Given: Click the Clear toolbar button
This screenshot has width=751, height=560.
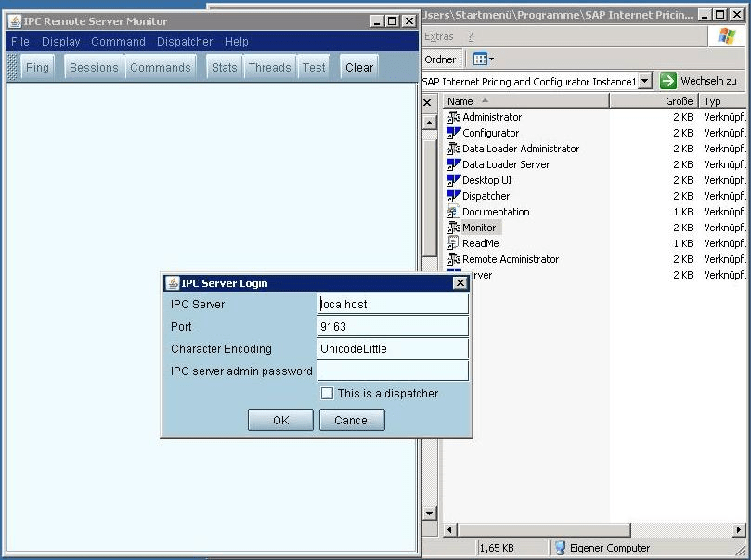Looking at the screenshot, I should [359, 67].
